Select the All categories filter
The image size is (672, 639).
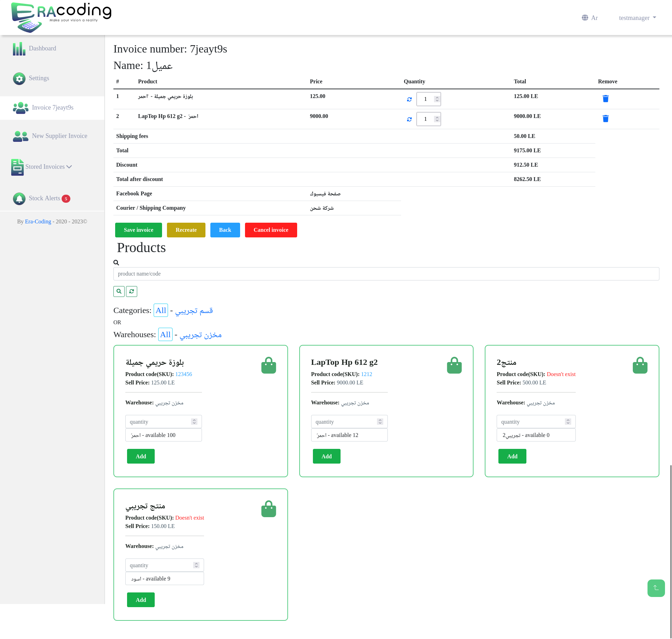tap(161, 311)
